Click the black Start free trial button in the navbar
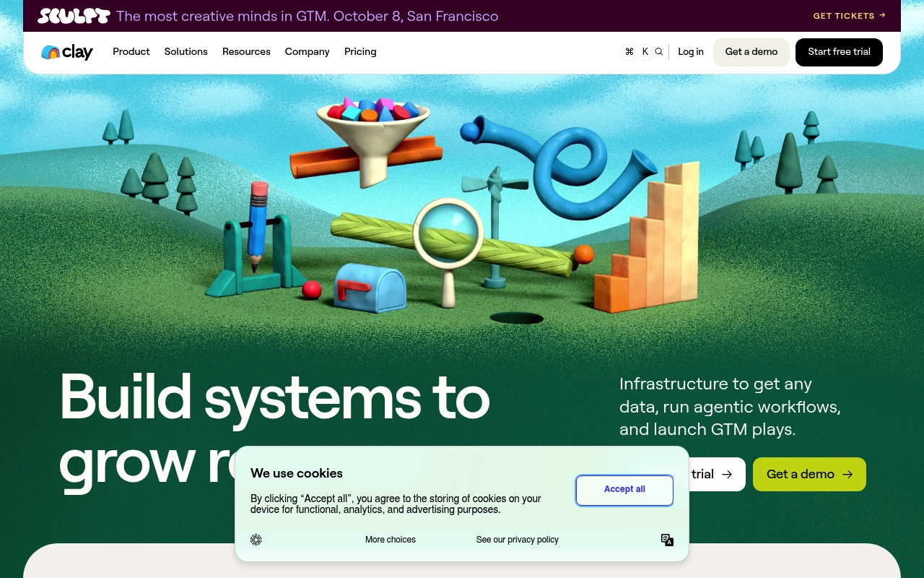The image size is (924, 578). click(839, 52)
